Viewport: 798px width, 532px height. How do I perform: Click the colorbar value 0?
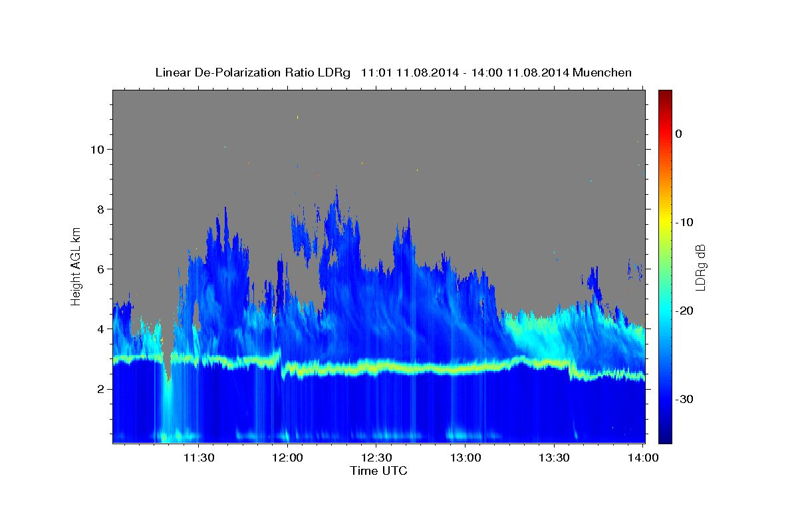coord(679,134)
